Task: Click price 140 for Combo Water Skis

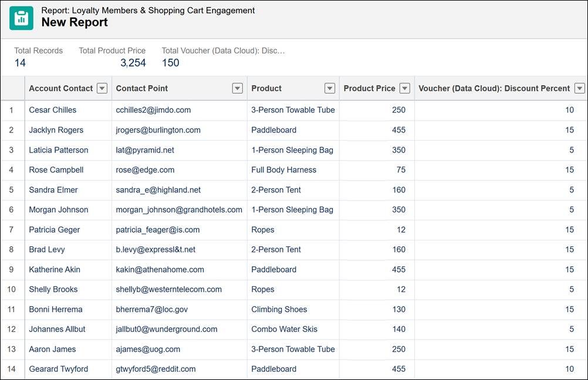Action: click(398, 329)
